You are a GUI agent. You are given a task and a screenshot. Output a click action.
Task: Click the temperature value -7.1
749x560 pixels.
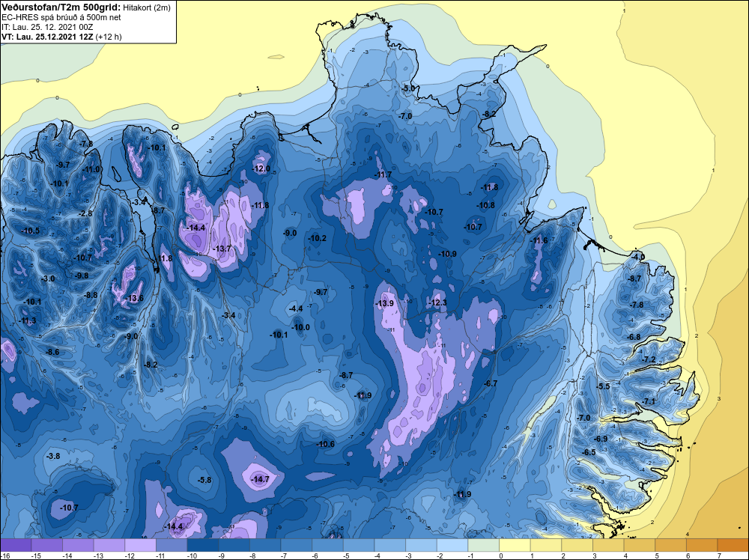pyautogui.click(x=649, y=401)
